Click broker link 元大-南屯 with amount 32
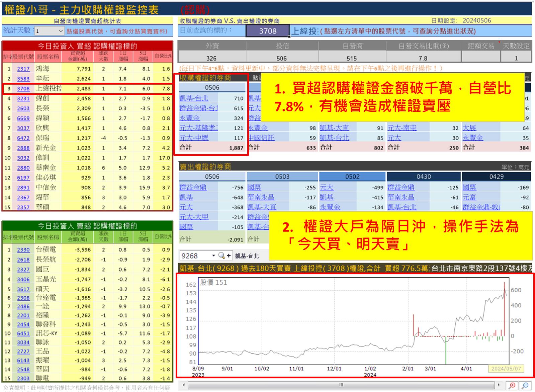Image resolution: width=535 pixels, height=392 pixels. [402, 128]
